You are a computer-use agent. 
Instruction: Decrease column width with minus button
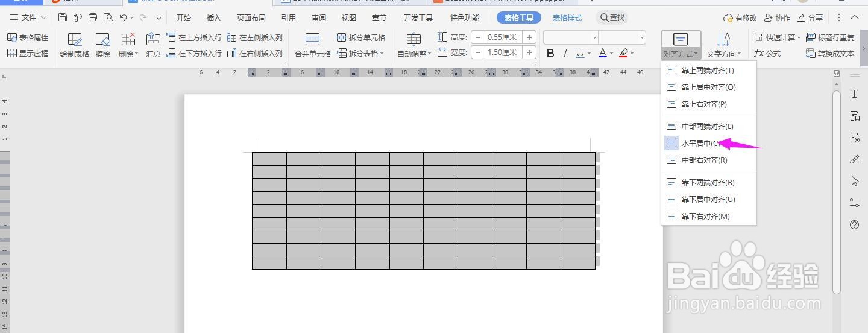479,52
